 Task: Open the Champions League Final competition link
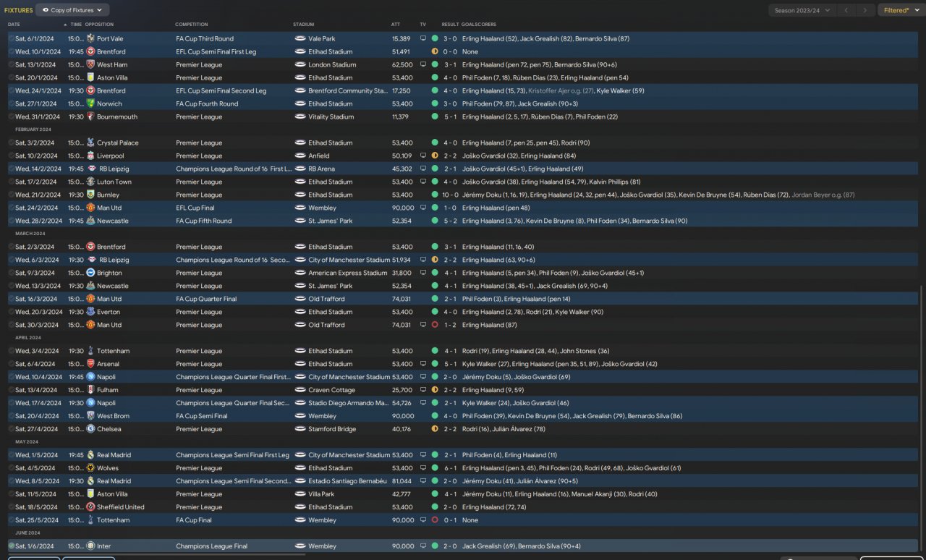(213, 546)
